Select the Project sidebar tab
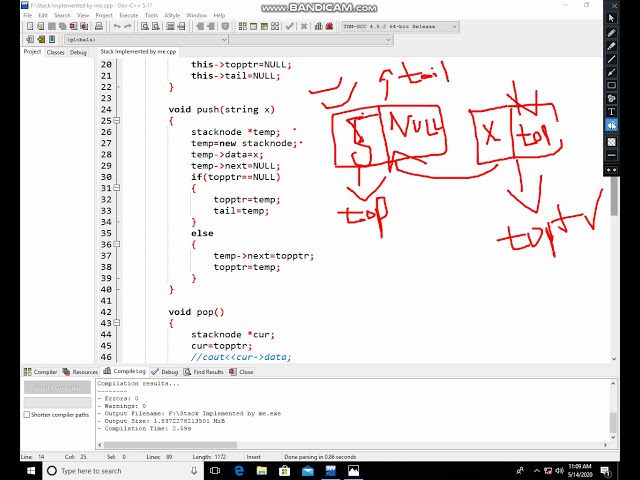The image size is (640, 480). [32, 52]
